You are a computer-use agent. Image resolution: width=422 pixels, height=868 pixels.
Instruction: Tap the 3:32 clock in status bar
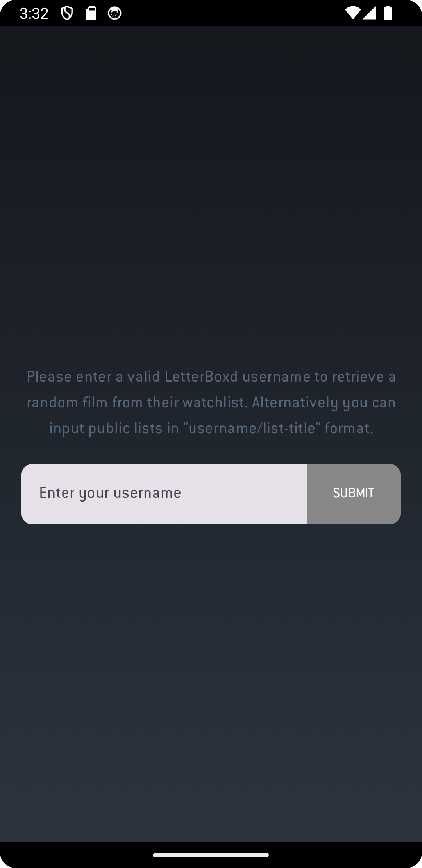tap(34, 14)
